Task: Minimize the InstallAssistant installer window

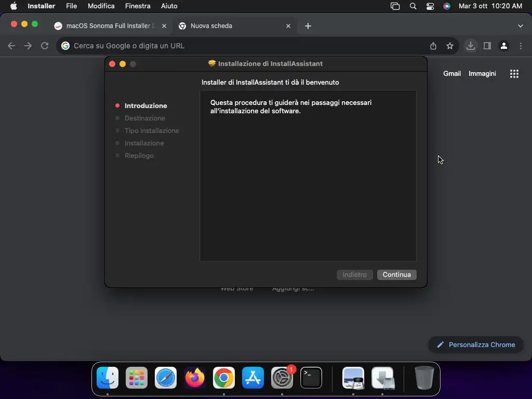Action: [123, 64]
